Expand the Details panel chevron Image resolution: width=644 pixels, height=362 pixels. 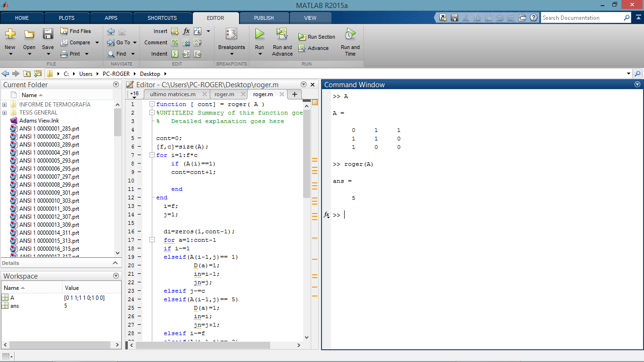pyautogui.click(x=116, y=263)
